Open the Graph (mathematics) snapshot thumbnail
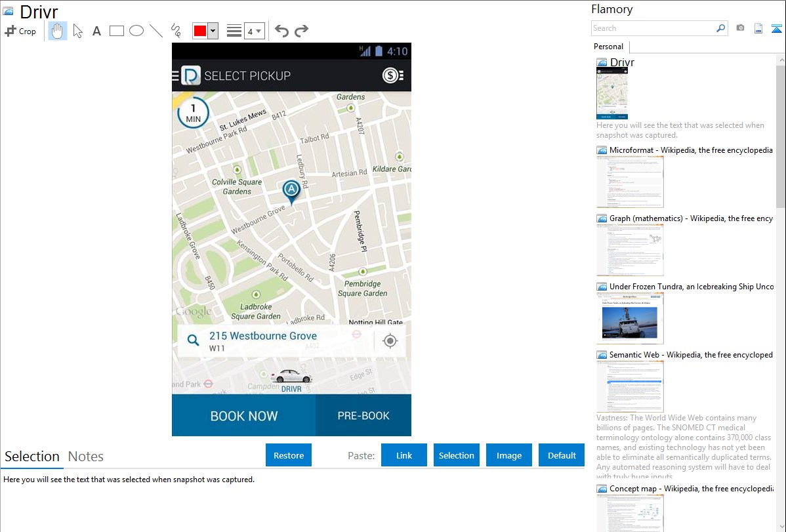Viewport: 786px width, 532px height. tap(630, 250)
